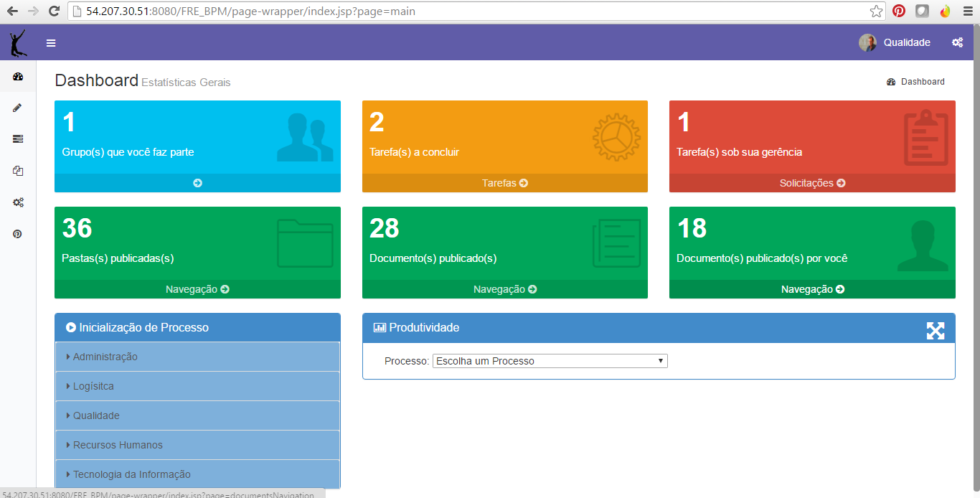The image size is (980, 498).
Task: Open settings via the top-right gears icon
Action: (957, 42)
